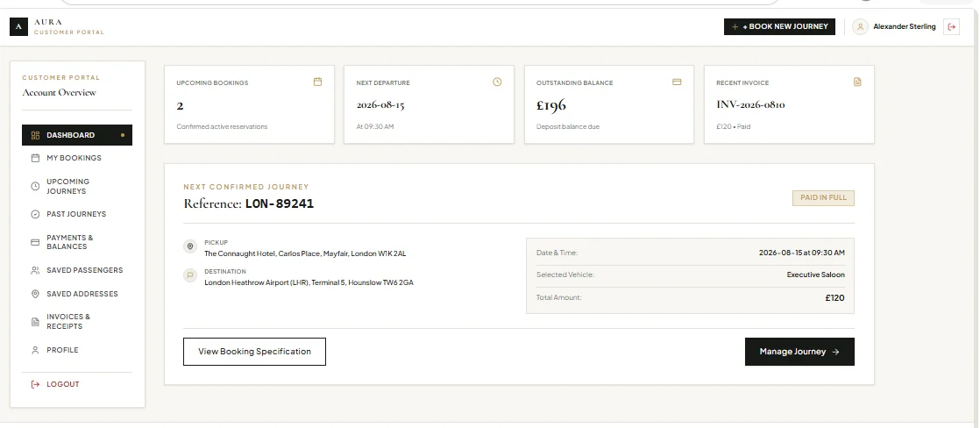Click calendar icon in Upcoming Bookings card

tap(317, 82)
